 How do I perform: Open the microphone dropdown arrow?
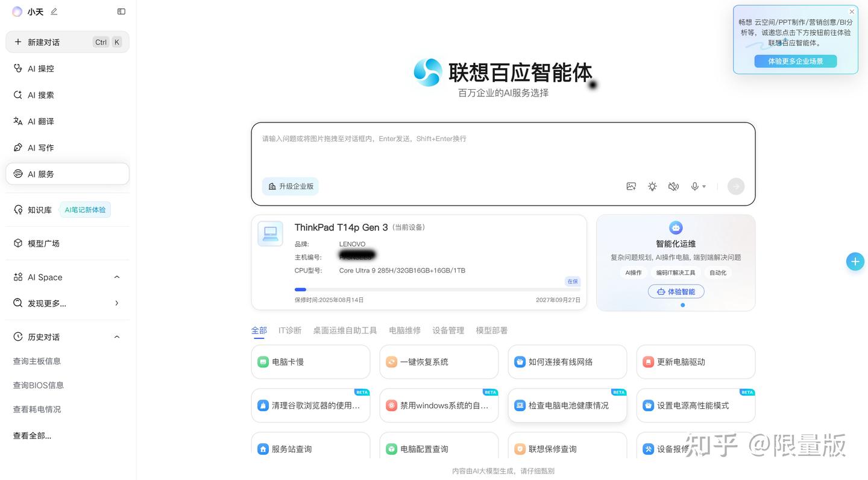pos(704,187)
